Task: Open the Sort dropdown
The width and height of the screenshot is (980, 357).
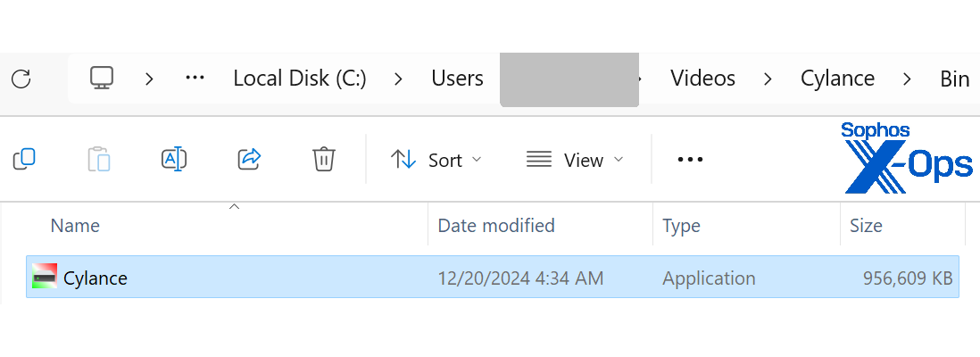Action: pos(436,160)
